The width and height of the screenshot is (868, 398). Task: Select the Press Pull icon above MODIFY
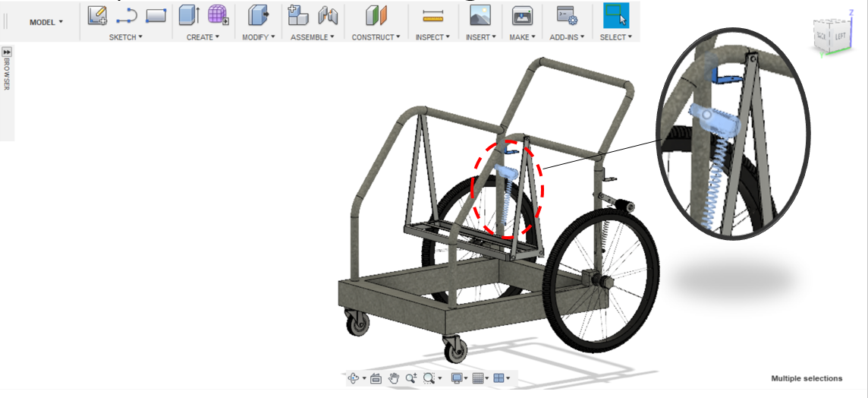click(x=258, y=15)
